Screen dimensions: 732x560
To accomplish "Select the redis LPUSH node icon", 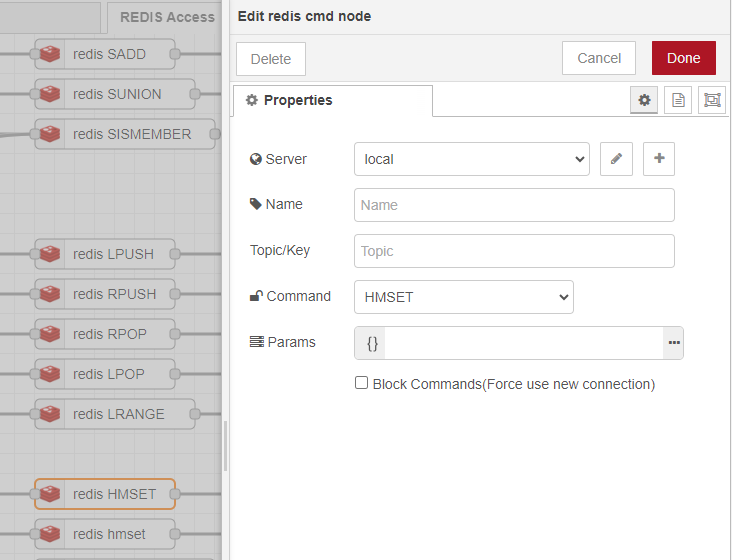I will tap(50, 254).
